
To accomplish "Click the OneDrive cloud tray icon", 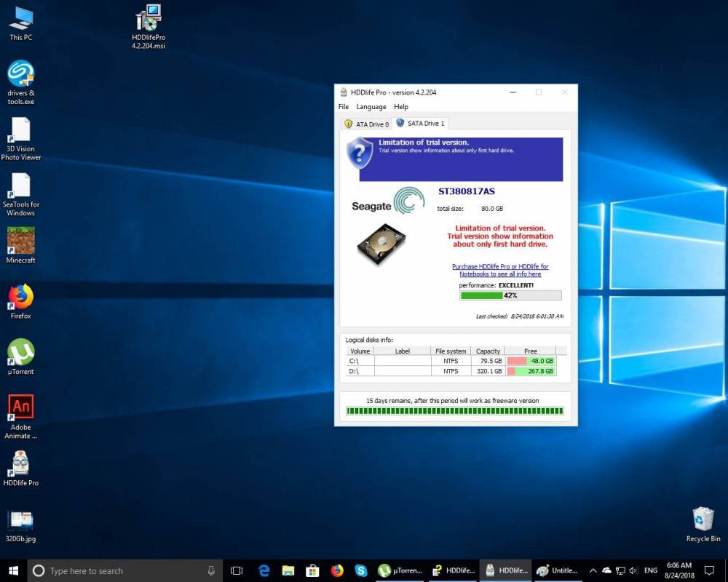I will [x=607, y=570].
